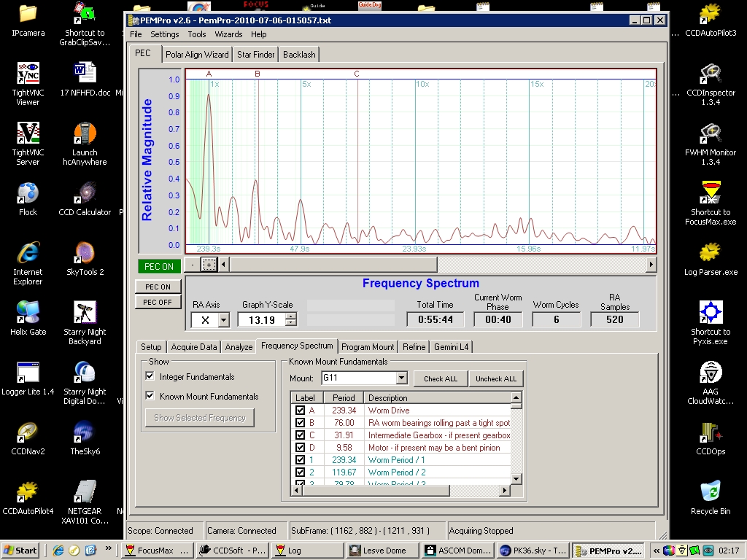This screenshot has height=560, width=747.
Task: Open the Tools menu
Action: (197, 34)
